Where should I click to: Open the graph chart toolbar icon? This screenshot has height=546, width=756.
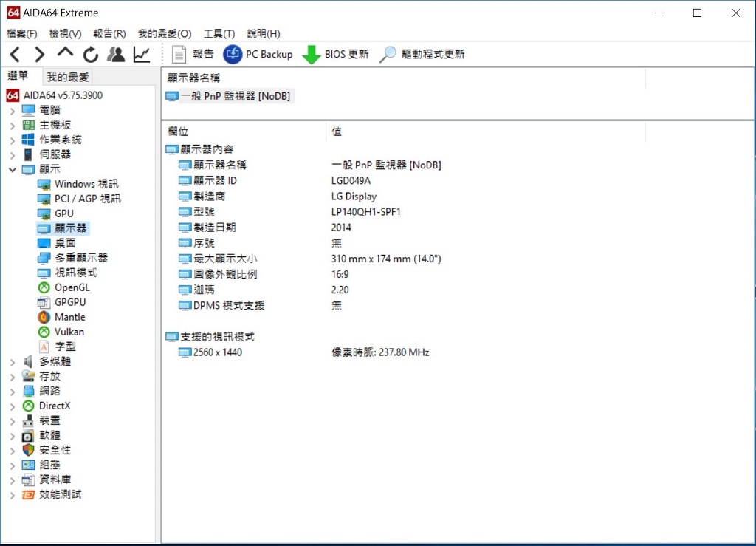141,55
